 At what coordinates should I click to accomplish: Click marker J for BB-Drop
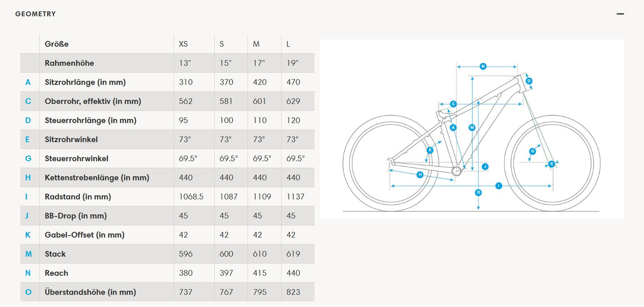click(x=485, y=166)
